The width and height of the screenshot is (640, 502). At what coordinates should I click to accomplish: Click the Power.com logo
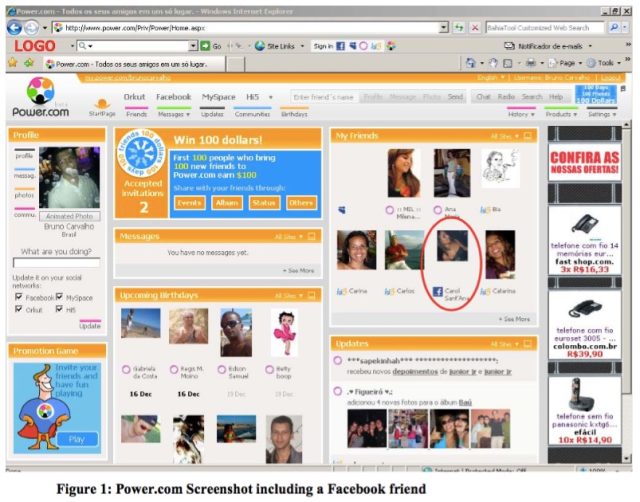click(x=40, y=97)
